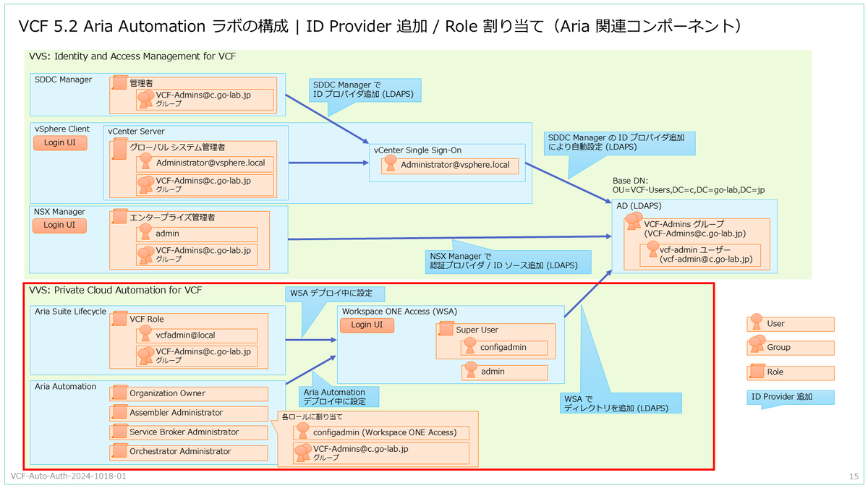Click the 'ID Provider 追加' legend callout

(790, 398)
